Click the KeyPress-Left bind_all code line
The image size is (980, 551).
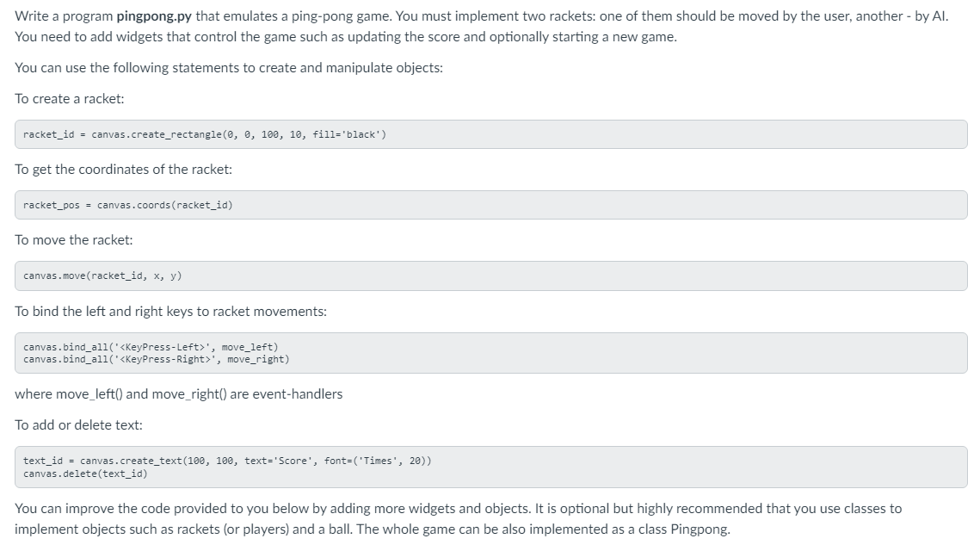click(151, 347)
